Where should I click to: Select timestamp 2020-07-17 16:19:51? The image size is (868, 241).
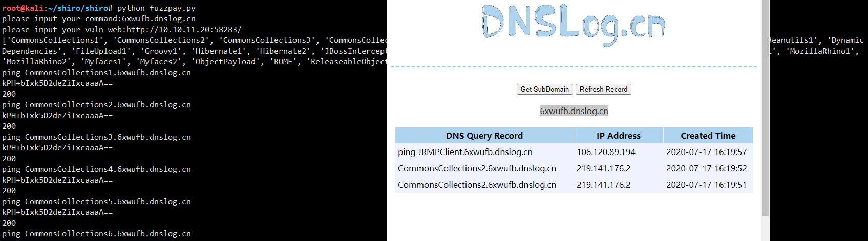click(706, 185)
